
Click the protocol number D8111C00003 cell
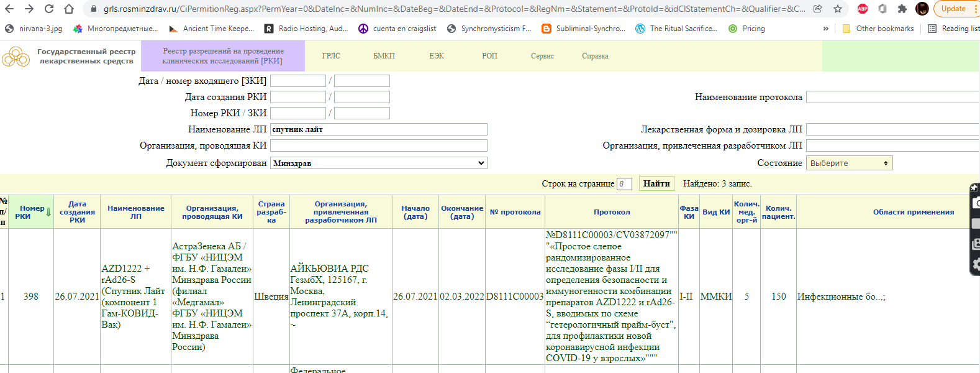[x=515, y=297]
